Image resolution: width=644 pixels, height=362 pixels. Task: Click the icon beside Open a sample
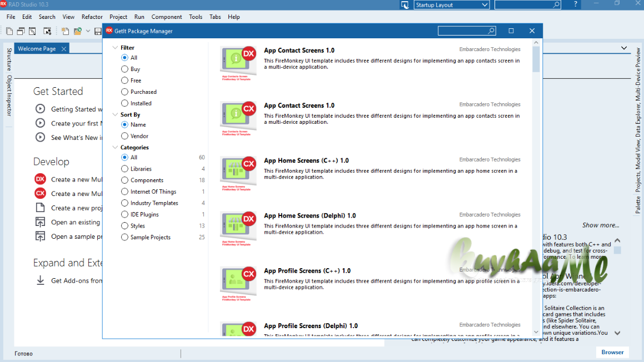point(40,237)
